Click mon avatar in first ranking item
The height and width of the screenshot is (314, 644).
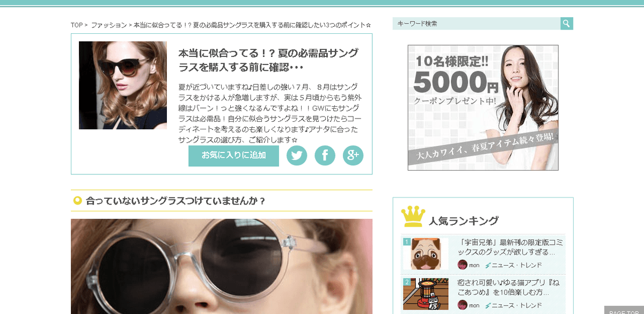click(x=462, y=265)
